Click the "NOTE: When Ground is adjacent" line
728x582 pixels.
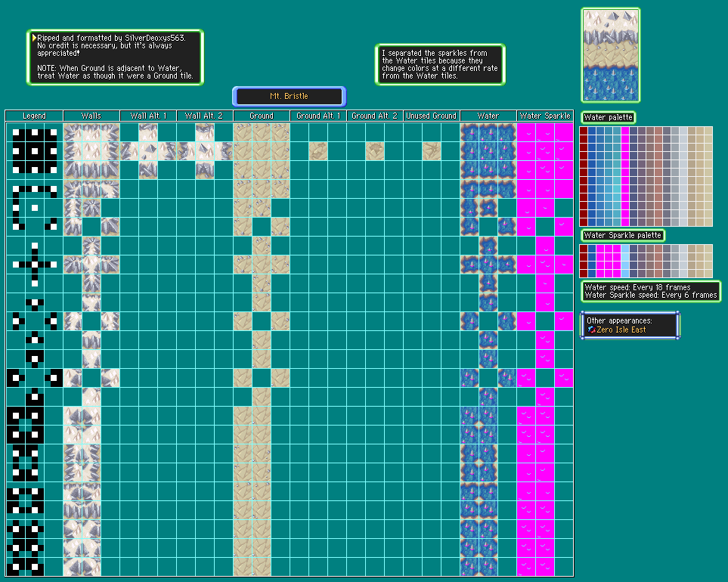pos(110,68)
